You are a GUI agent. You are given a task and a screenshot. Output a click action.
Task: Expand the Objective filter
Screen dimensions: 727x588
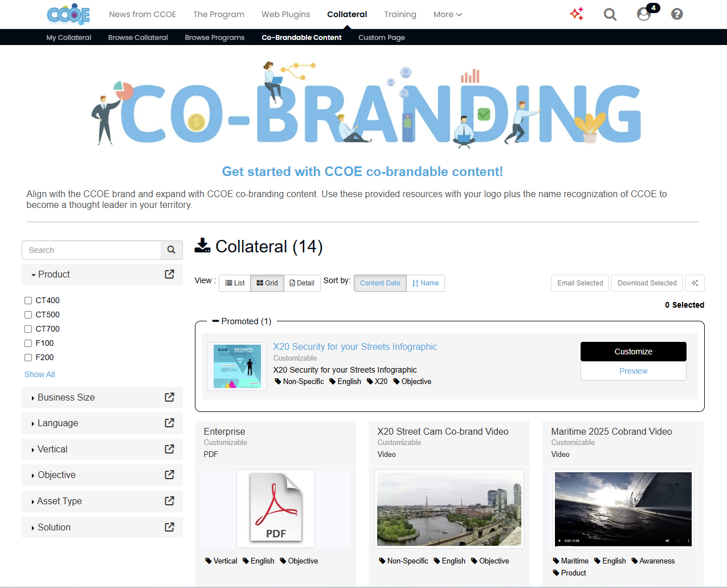pos(53,475)
